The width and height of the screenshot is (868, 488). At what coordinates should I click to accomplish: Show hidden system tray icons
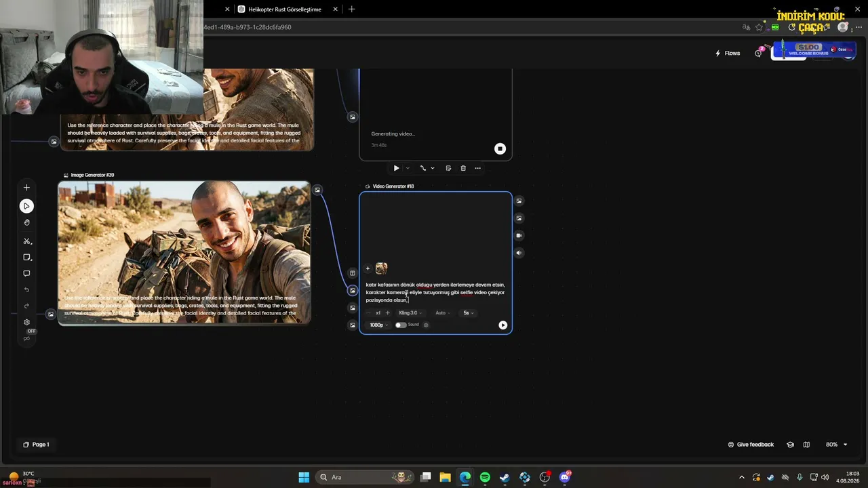click(x=741, y=477)
